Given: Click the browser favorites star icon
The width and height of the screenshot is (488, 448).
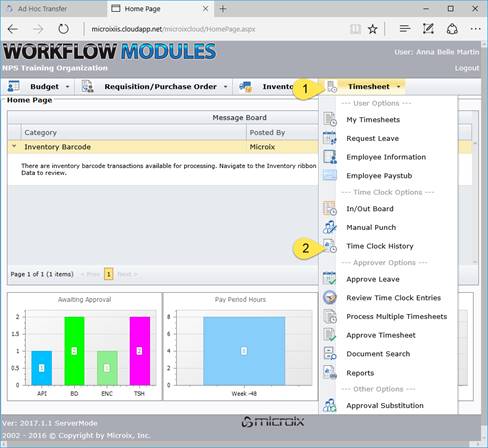Looking at the screenshot, I should tap(372, 29).
